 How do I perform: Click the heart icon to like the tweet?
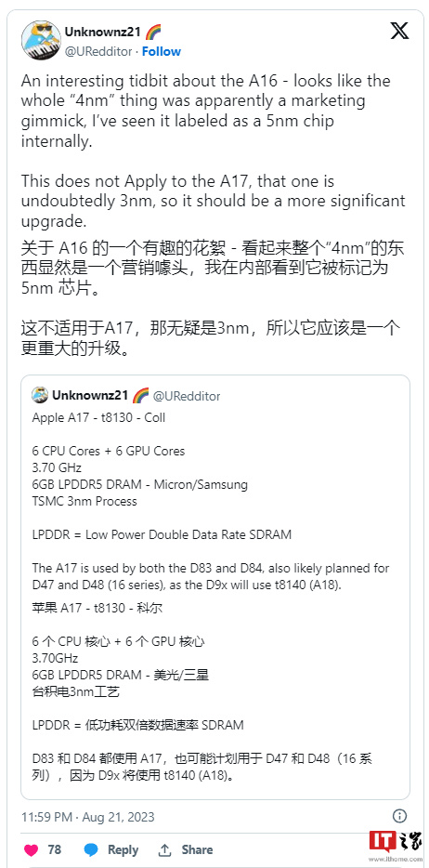pyautogui.click(x=32, y=849)
